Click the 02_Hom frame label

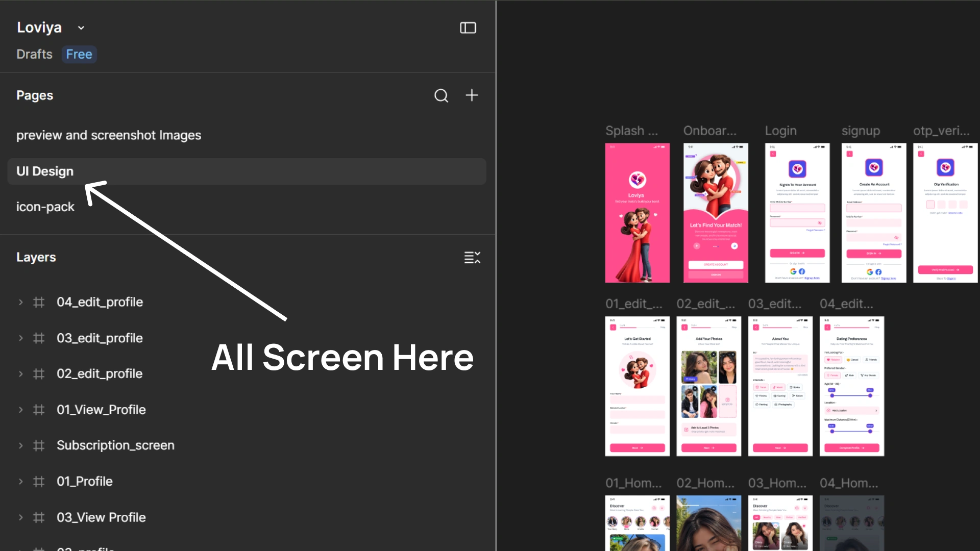(705, 483)
